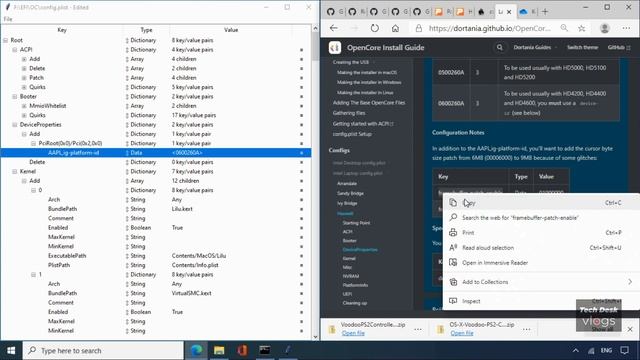Collapse the Booter tree node
The width and height of the screenshot is (640, 360).
coord(15,96)
